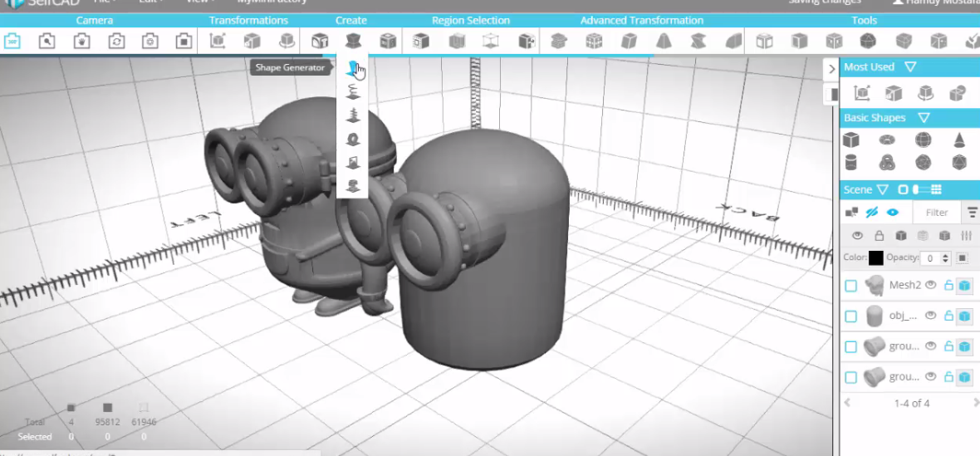This screenshot has height=456, width=980.
Task: Open the MyMiniFactory menu item
Action: [272, 2]
